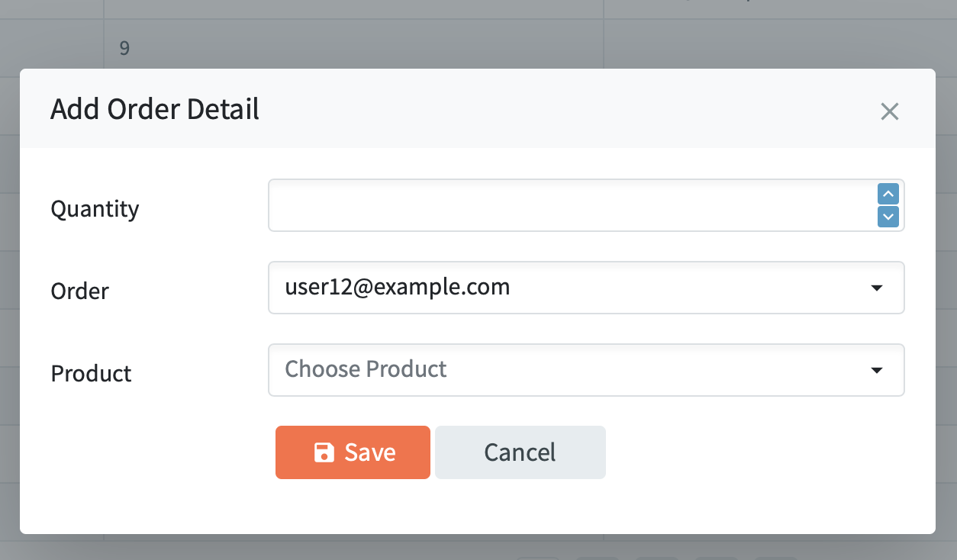Open the Choose Product dropdown

click(x=586, y=370)
